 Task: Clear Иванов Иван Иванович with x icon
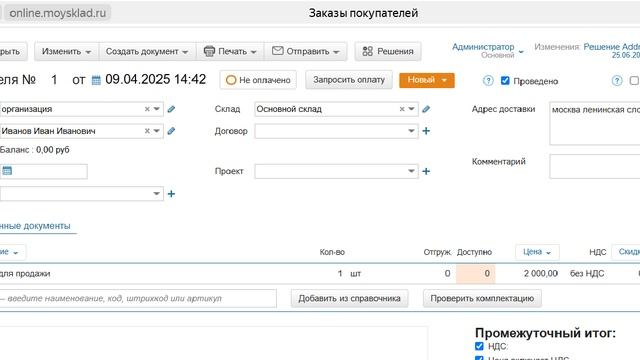[147, 131]
